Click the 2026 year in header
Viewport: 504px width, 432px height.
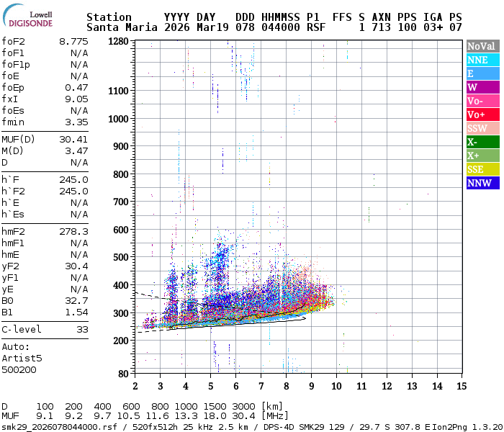point(177,27)
